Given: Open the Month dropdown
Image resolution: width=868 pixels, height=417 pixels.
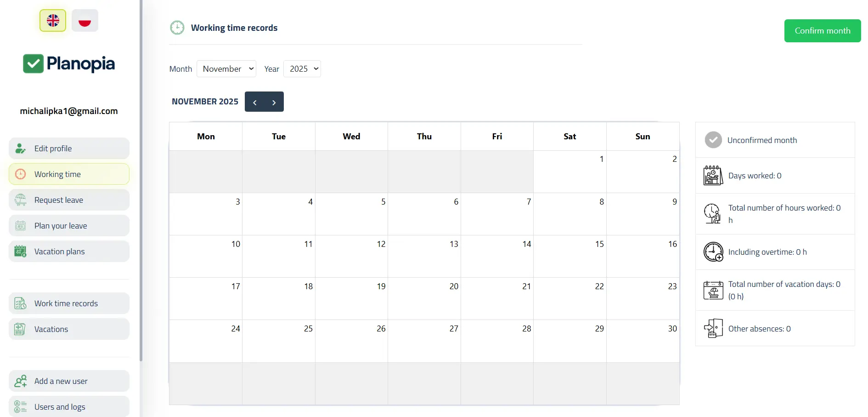Looking at the screenshot, I should click(226, 69).
